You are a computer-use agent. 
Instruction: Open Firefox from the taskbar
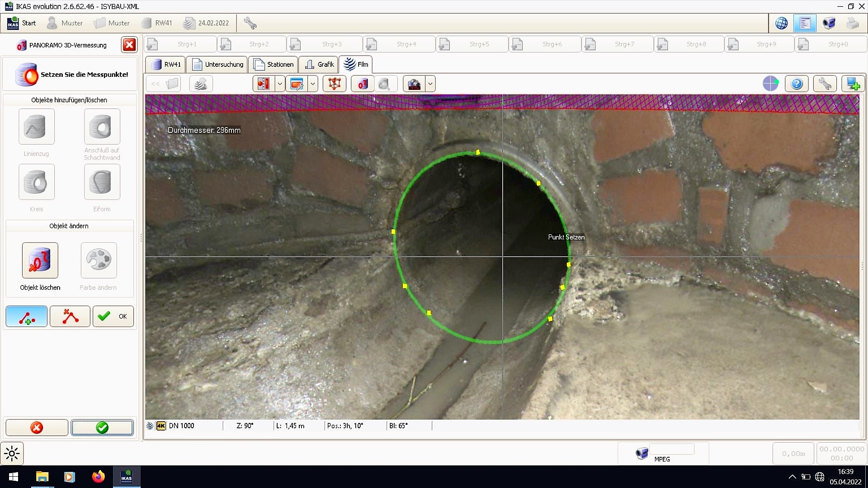point(98,477)
